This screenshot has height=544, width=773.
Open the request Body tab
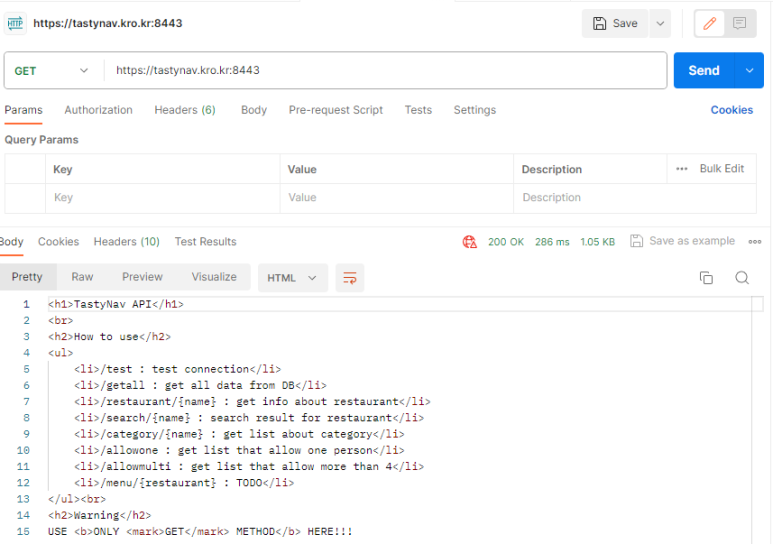pos(254,110)
